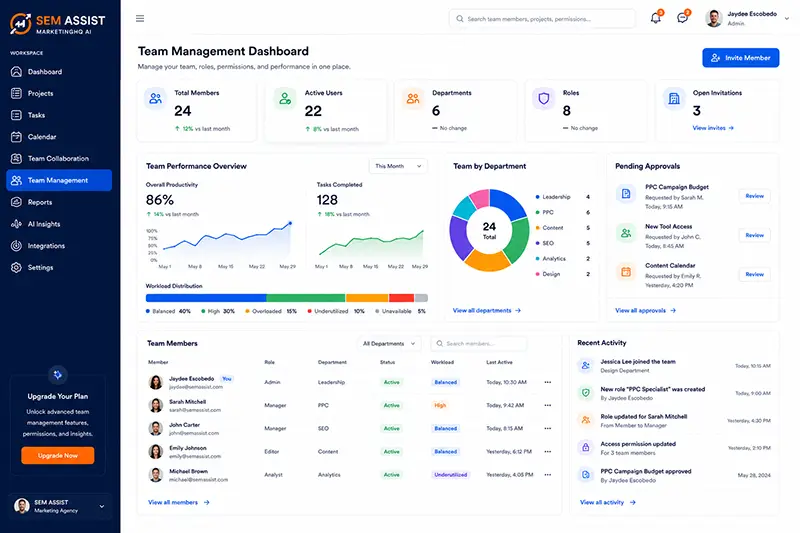Open more options for John Carter row

coord(547,428)
